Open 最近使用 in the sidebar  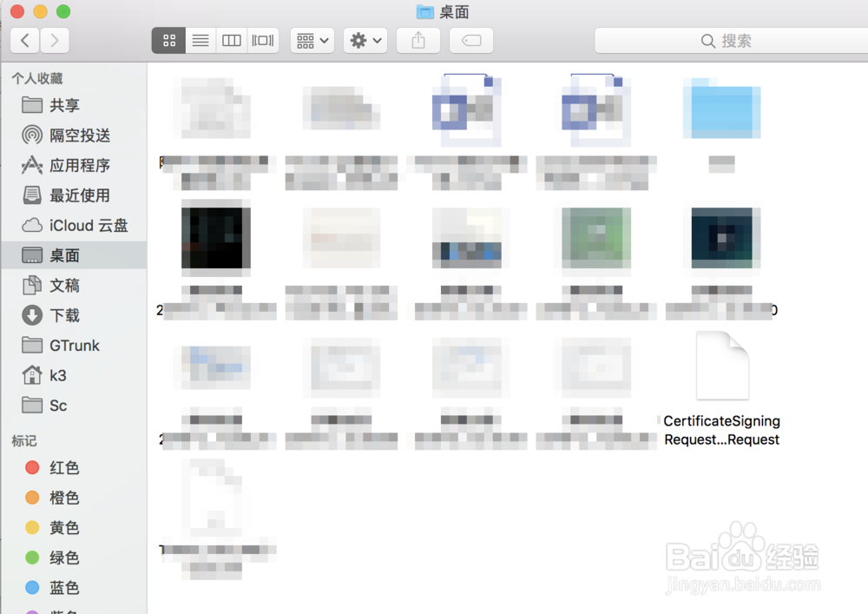(74, 195)
